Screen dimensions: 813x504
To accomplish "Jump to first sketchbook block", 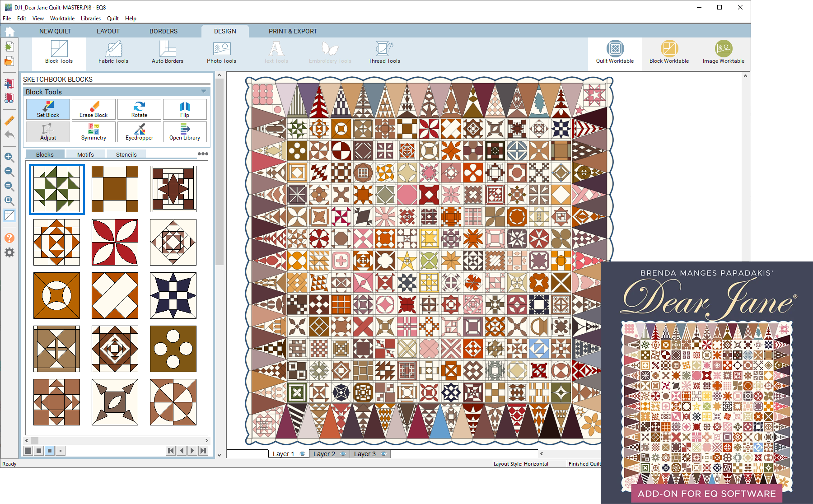I will (x=171, y=450).
